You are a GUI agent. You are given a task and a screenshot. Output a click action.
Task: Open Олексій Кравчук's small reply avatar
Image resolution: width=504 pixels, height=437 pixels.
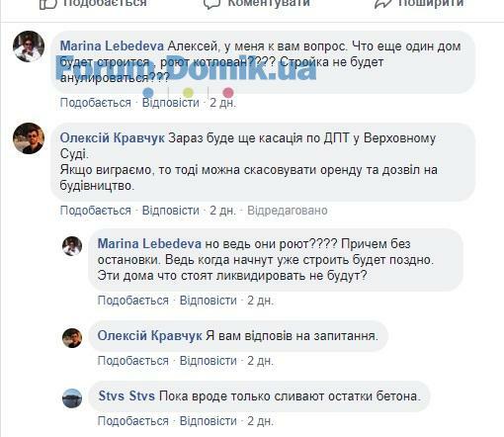coord(72,338)
